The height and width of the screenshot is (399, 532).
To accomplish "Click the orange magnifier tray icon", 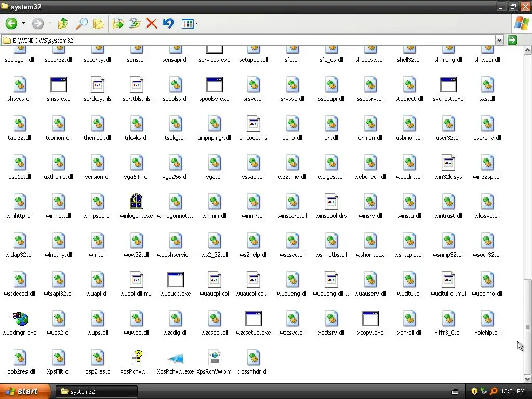I will pyautogui.click(x=494, y=392).
